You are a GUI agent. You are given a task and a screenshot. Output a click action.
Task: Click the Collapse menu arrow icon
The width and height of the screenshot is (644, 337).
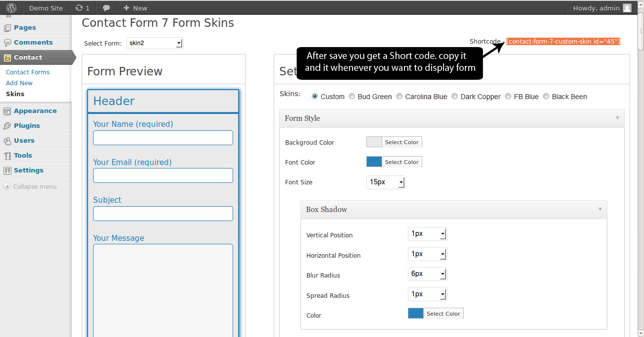(7, 187)
